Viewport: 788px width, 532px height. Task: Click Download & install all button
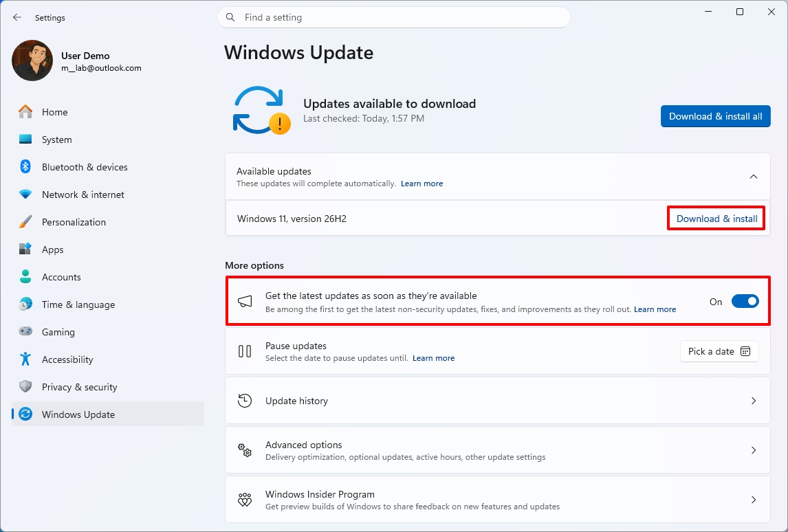[715, 116]
